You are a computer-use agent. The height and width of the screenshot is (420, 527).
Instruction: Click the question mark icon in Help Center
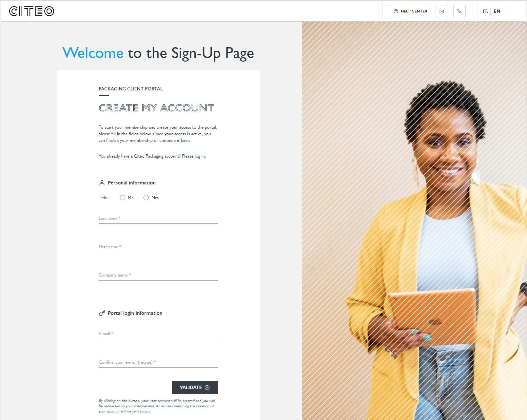click(396, 11)
